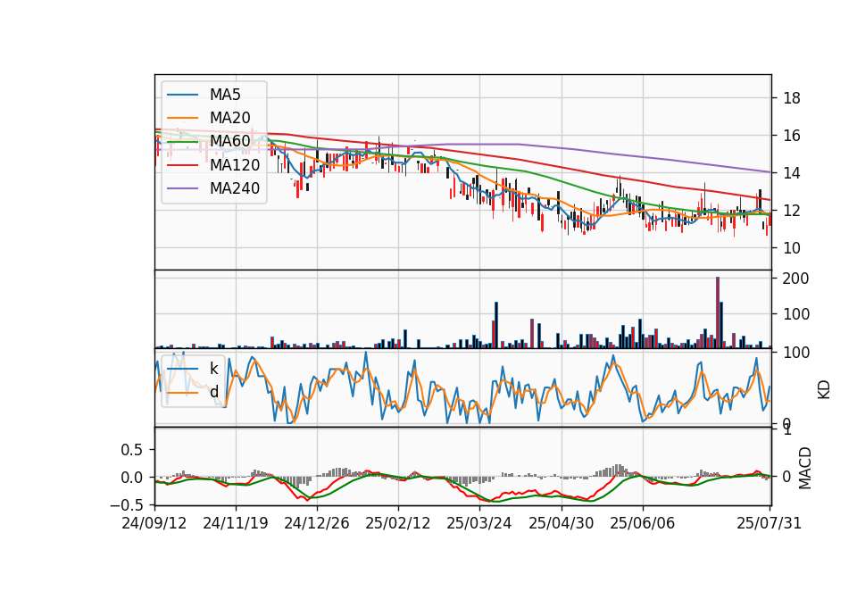This screenshot has width=857, height=616.
Task: Click the MA20 legend label
Action: coord(229,118)
